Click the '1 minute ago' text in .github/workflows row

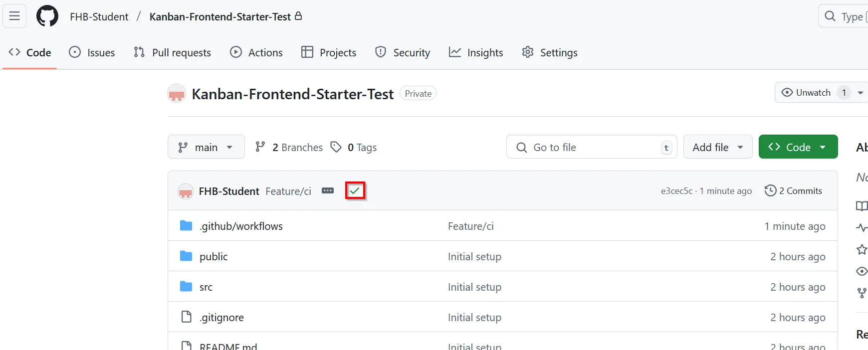pos(795,226)
